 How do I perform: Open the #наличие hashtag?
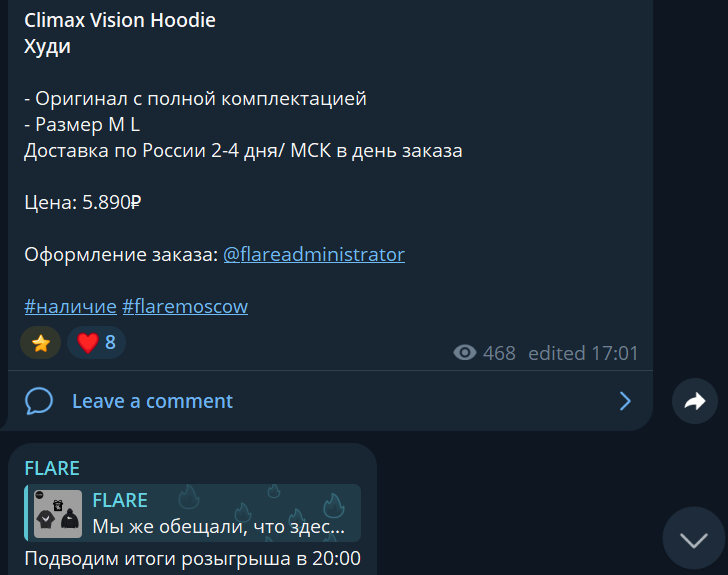pos(70,307)
